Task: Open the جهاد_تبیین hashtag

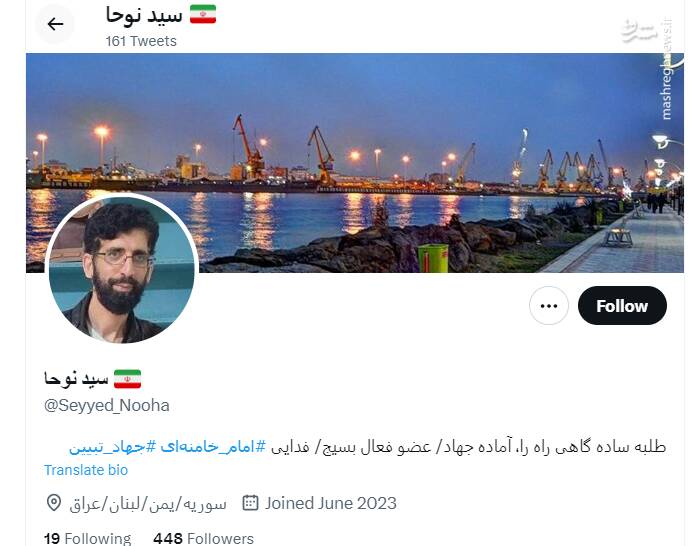Action: 113,447
